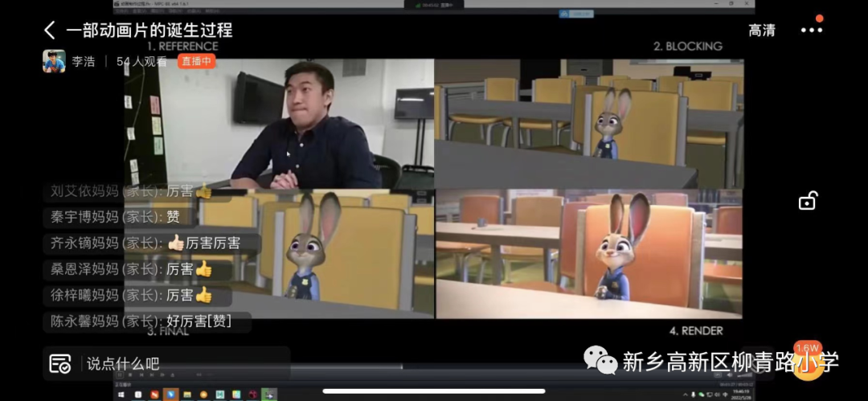Click the MPC-BE seek bar handle
This screenshot has height=401, width=868.
tap(403, 366)
